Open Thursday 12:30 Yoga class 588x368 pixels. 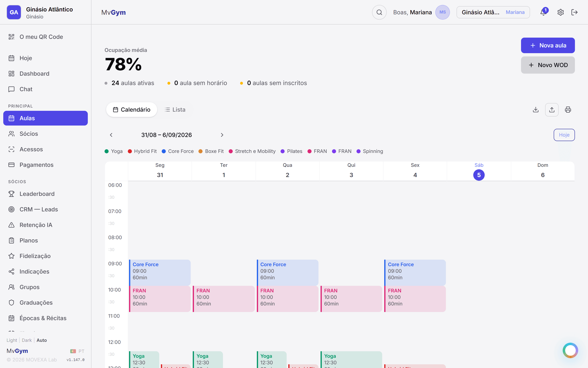point(351,359)
